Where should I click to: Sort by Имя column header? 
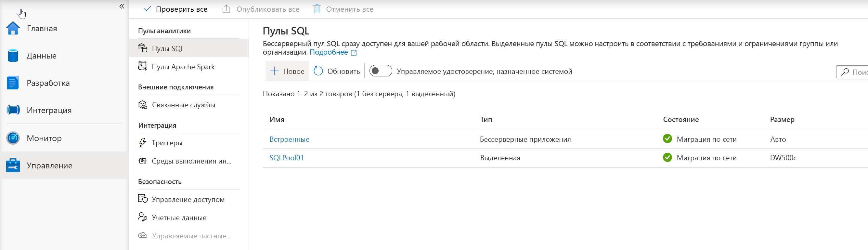(277, 120)
